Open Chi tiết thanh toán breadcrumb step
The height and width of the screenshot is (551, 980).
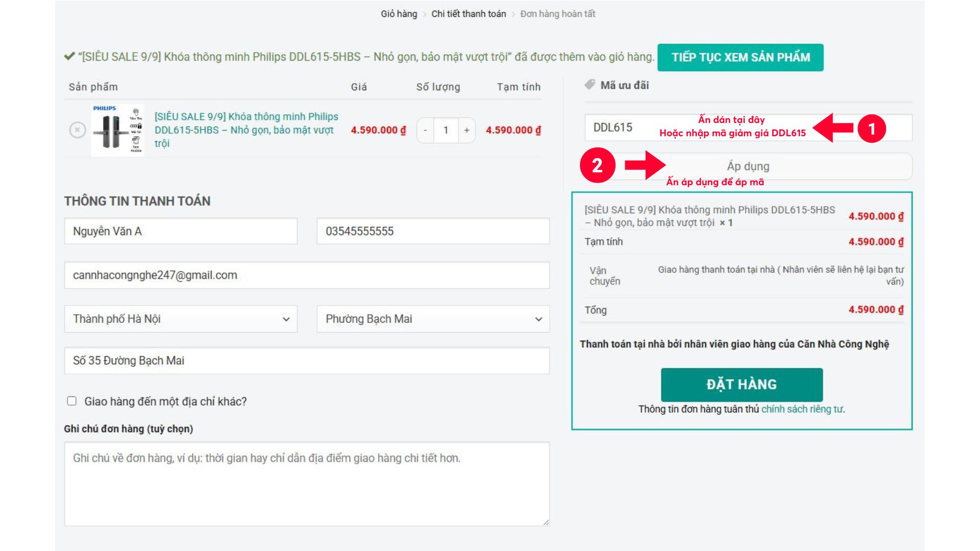click(469, 14)
